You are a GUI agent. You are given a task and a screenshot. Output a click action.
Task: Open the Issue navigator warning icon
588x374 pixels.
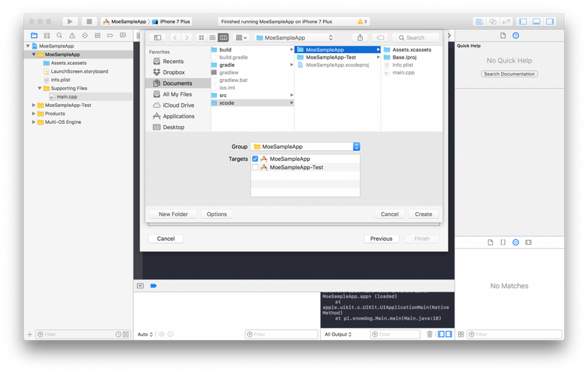(72, 35)
